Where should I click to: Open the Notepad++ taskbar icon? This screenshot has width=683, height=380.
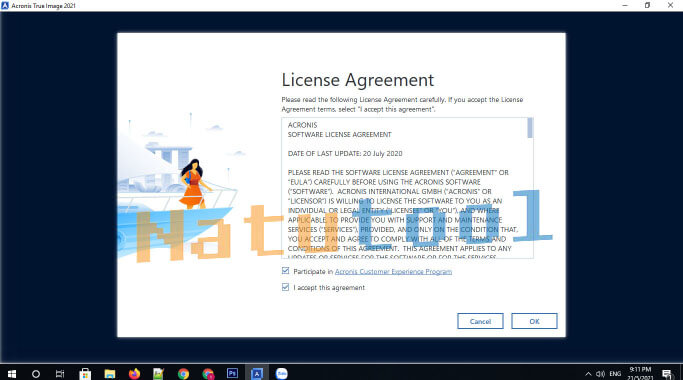pyautogui.click(x=159, y=373)
